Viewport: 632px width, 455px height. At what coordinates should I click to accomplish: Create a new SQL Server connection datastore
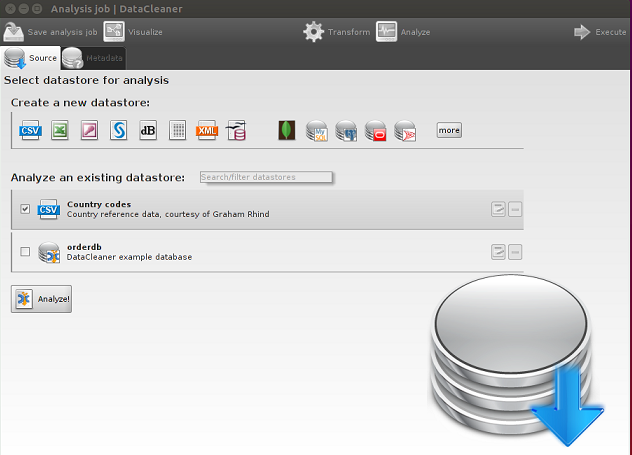click(405, 131)
